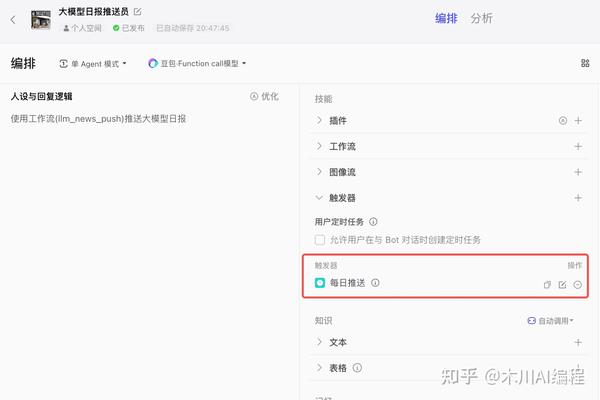Show info for 表格 knowledge
600x400 pixels.
pos(357,368)
